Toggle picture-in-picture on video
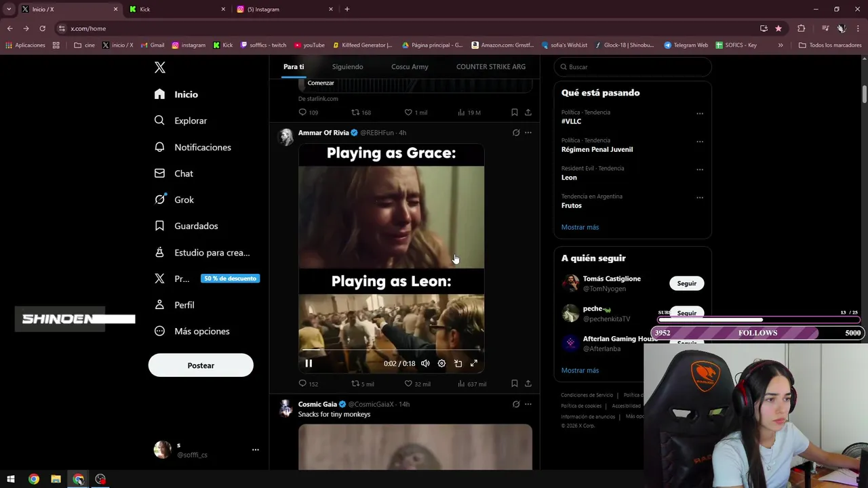868x488 pixels. pos(458,363)
